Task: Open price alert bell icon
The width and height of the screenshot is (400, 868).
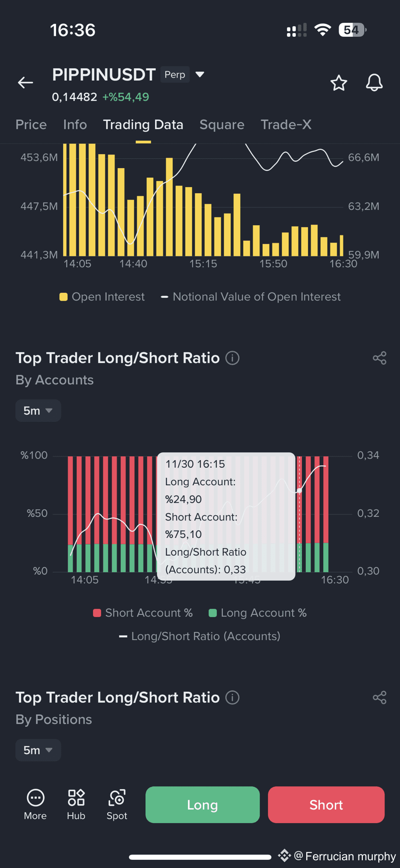Action: 374,83
